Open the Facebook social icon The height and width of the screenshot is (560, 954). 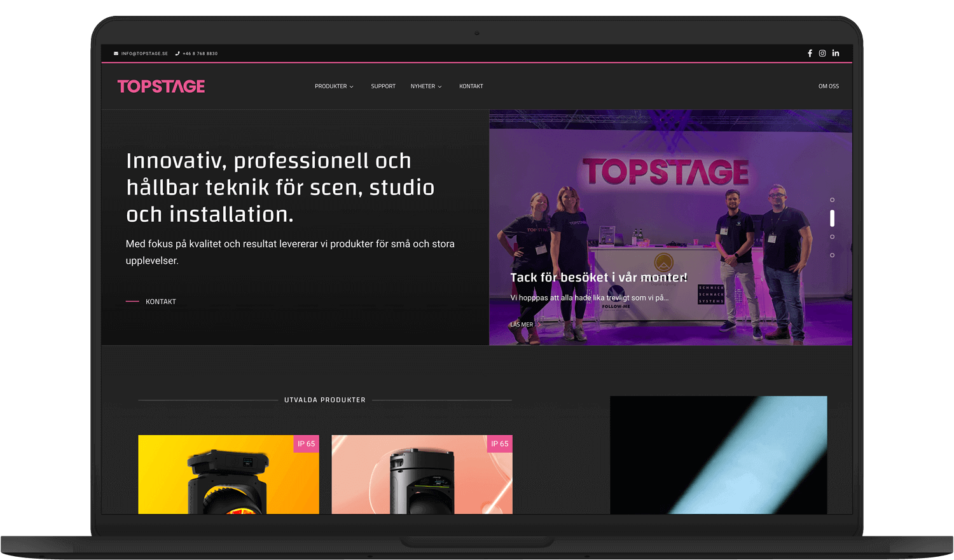810,53
